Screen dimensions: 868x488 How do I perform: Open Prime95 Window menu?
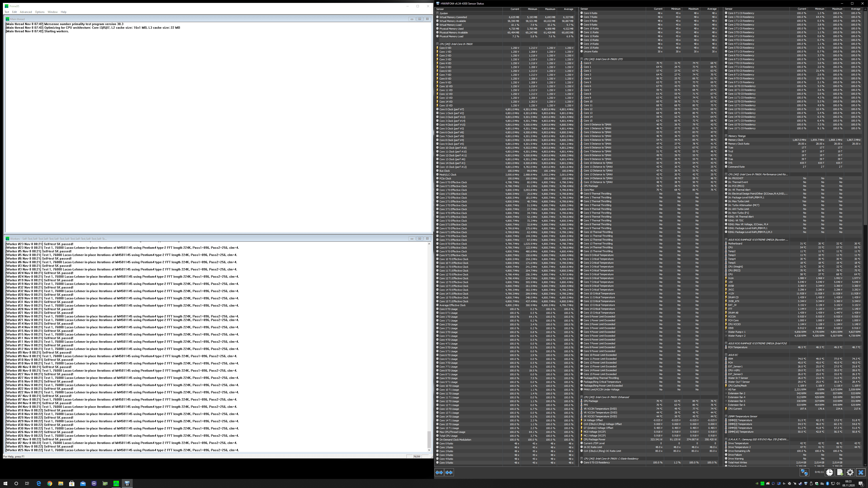[x=53, y=12]
